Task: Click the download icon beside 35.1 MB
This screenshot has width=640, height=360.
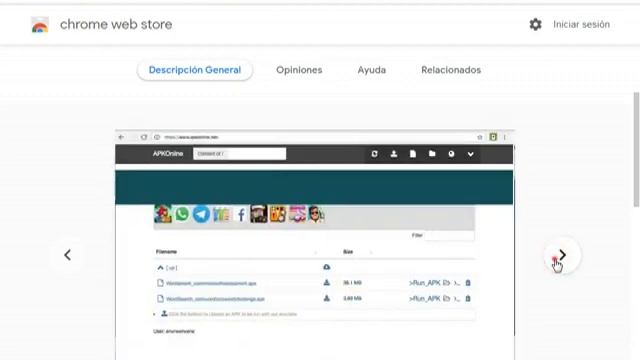Action: click(x=327, y=282)
